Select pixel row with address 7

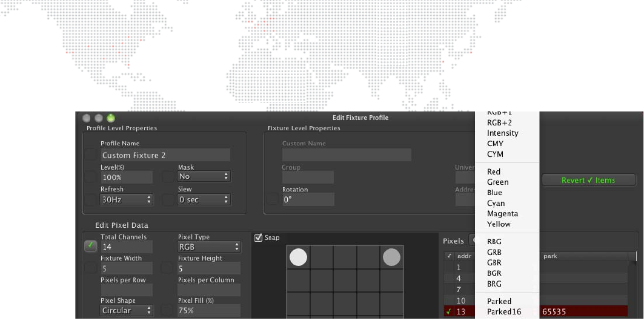459,290
